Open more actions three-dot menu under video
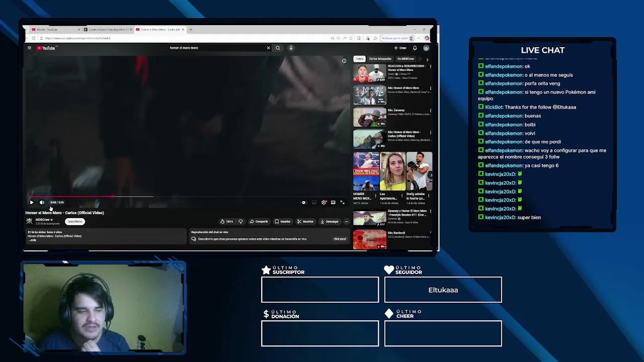 click(x=346, y=221)
